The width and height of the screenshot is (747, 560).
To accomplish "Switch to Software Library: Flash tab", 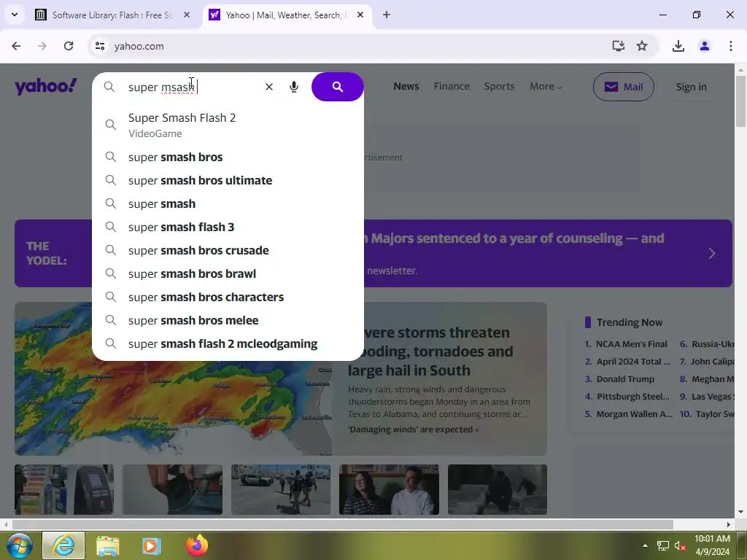I will (x=112, y=15).
